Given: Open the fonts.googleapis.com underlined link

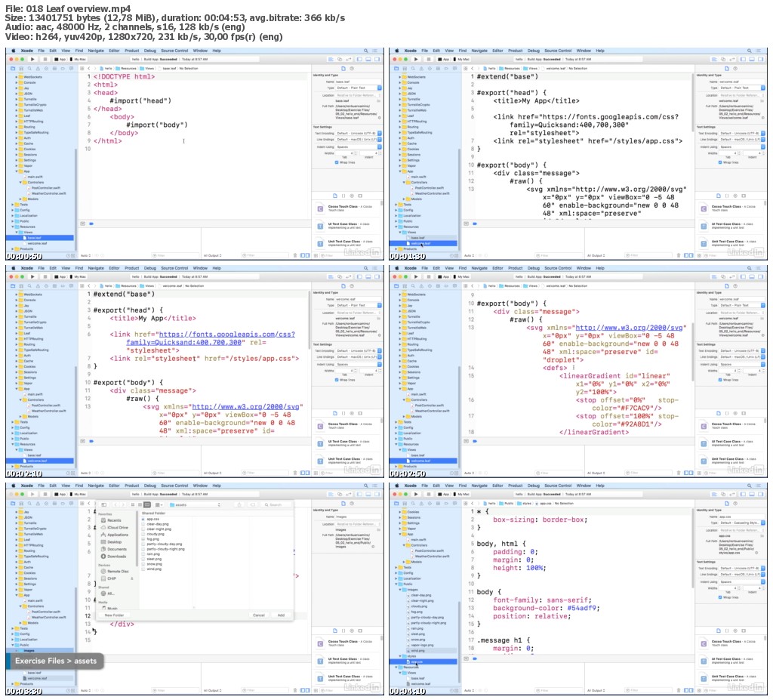Looking at the screenshot, I should click(x=226, y=334).
